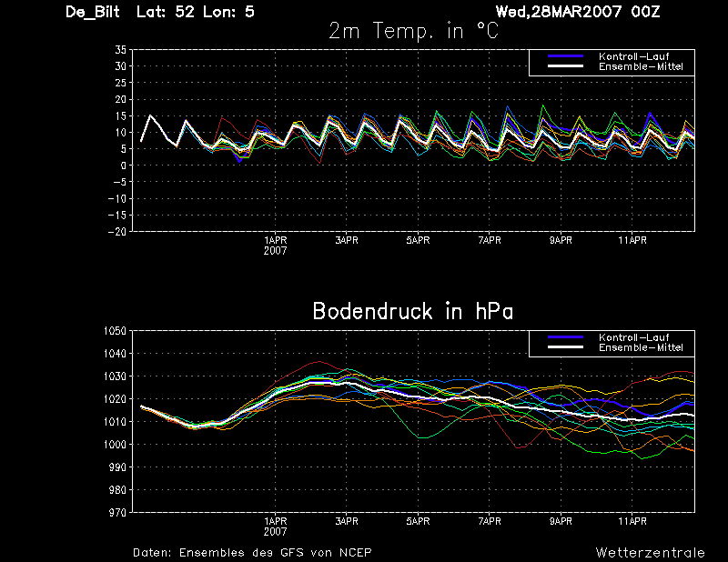Click the 7APR marker on pressure axis
The height and width of the screenshot is (562, 728).
click(x=490, y=521)
